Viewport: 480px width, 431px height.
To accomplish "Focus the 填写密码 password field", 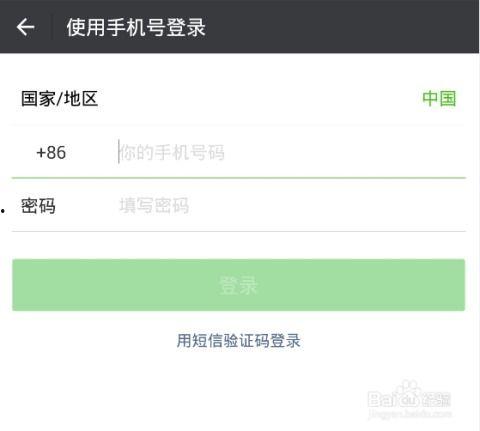I will (292, 205).
